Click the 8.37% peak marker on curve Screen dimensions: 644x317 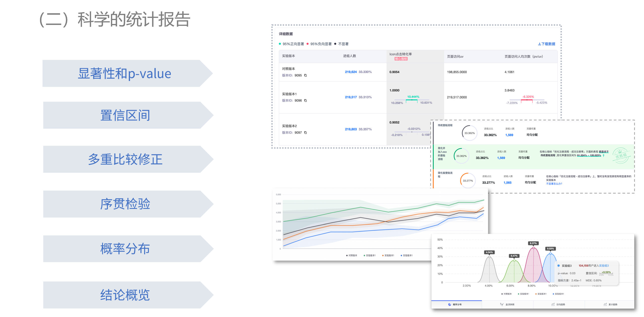533,248
